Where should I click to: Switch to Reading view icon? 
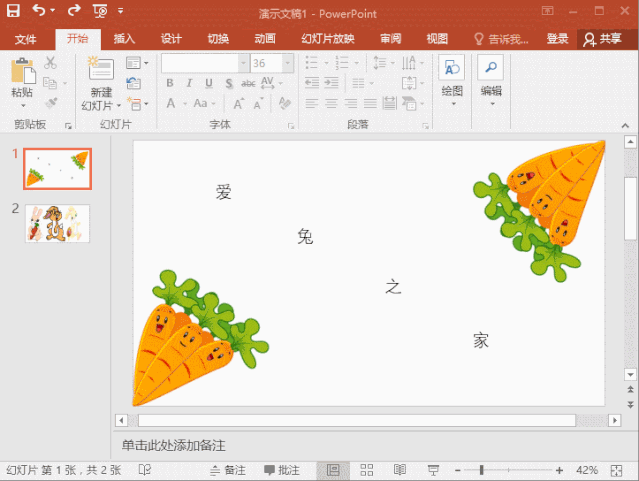(400, 470)
